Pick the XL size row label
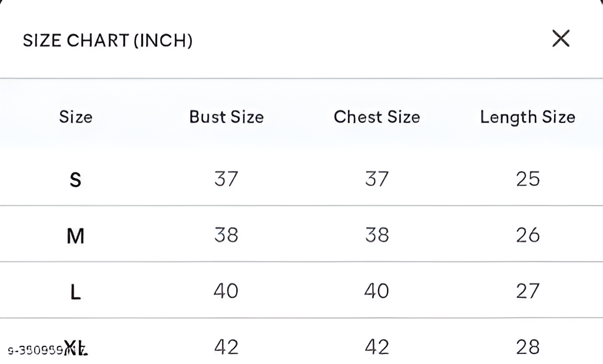Viewport: 603px width, 364px height. [76, 347]
